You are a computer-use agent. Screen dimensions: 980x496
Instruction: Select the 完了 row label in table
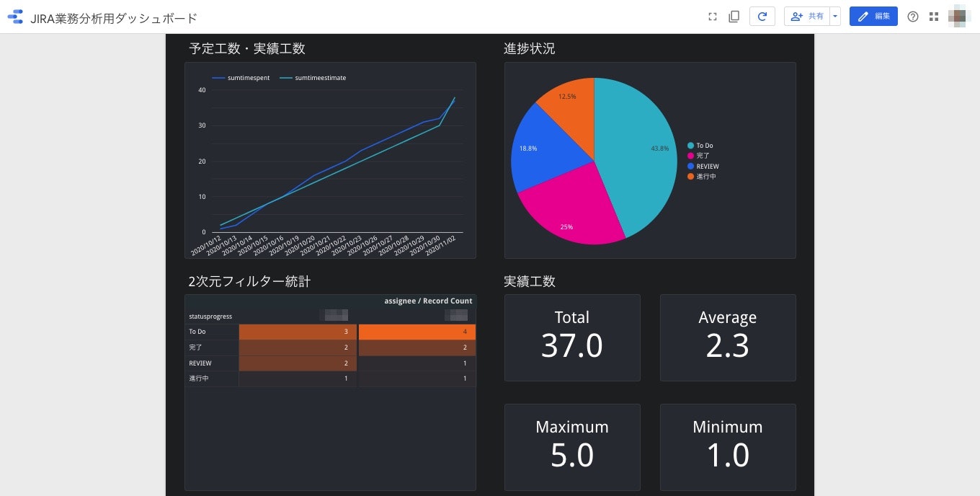pyautogui.click(x=195, y=347)
